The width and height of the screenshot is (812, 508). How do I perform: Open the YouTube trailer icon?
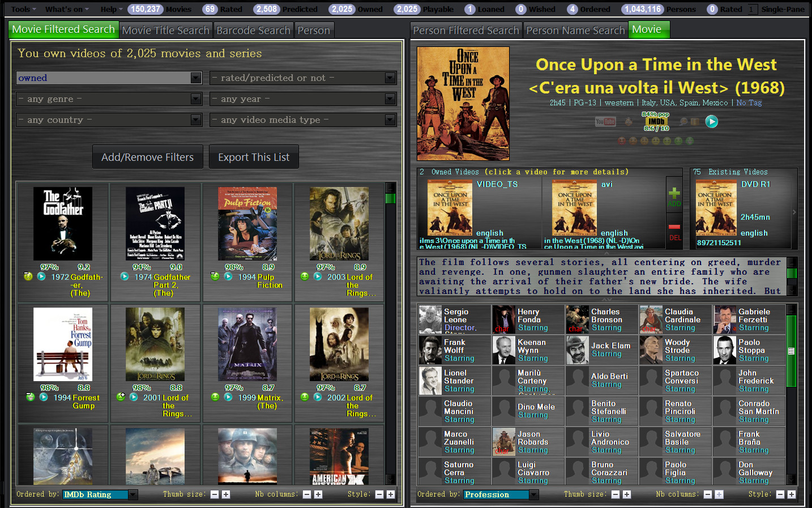[605, 122]
